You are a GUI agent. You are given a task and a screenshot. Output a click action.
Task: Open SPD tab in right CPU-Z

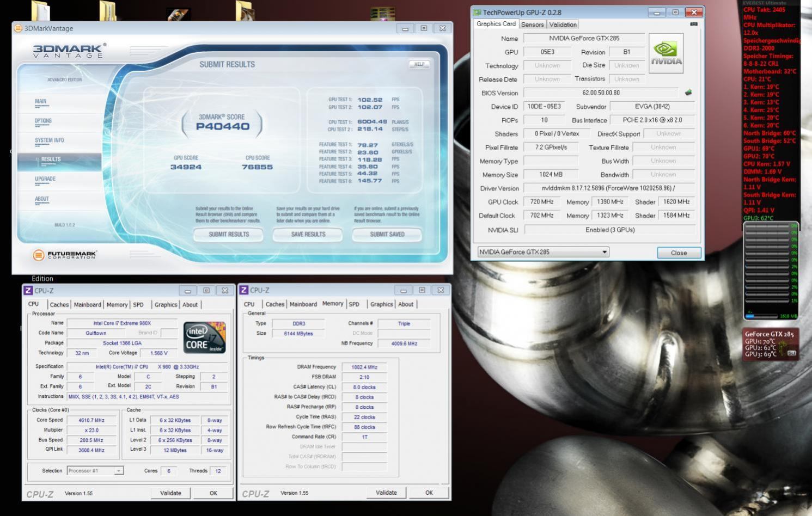point(354,304)
